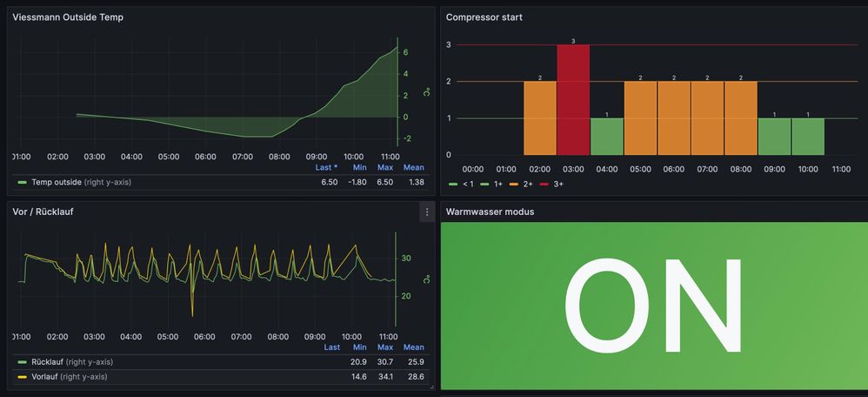Click the Vorlauf Last value 14.6
The image size is (868, 397).
358,377
